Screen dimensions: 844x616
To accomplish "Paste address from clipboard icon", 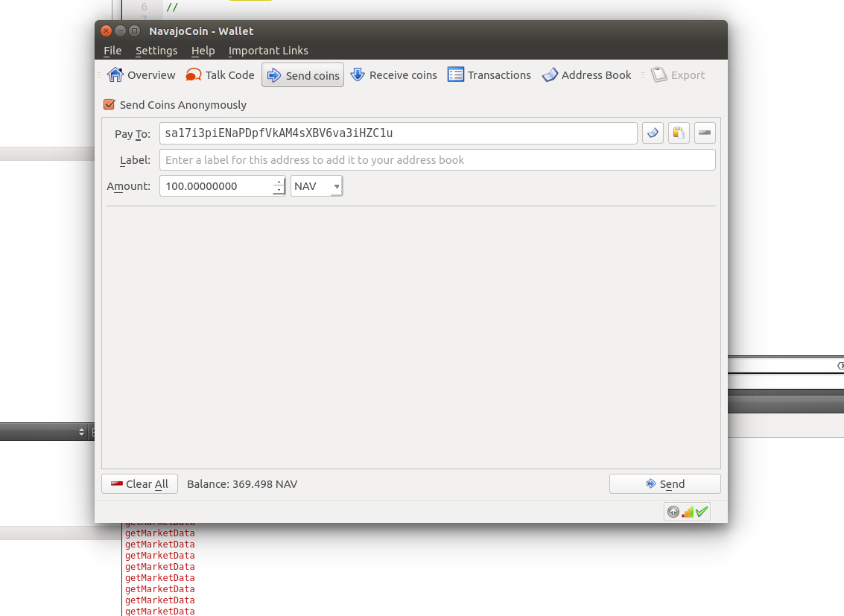I will pos(679,133).
